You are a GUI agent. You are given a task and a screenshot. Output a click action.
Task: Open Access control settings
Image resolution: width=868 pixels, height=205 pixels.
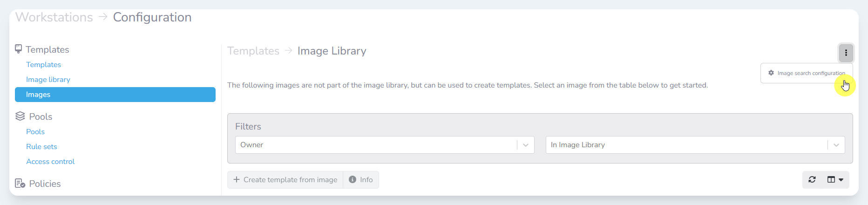point(50,162)
